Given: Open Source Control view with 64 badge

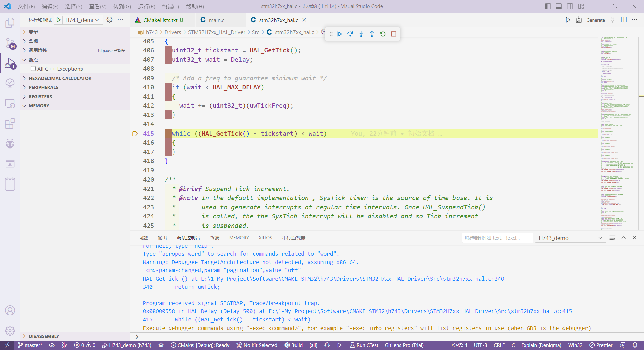Looking at the screenshot, I should [10, 43].
